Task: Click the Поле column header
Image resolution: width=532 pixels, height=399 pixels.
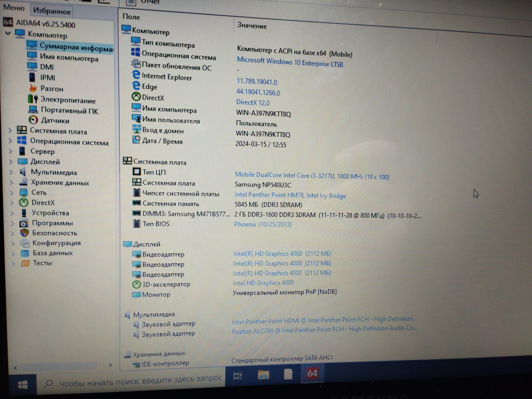Action: click(x=131, y=17)
